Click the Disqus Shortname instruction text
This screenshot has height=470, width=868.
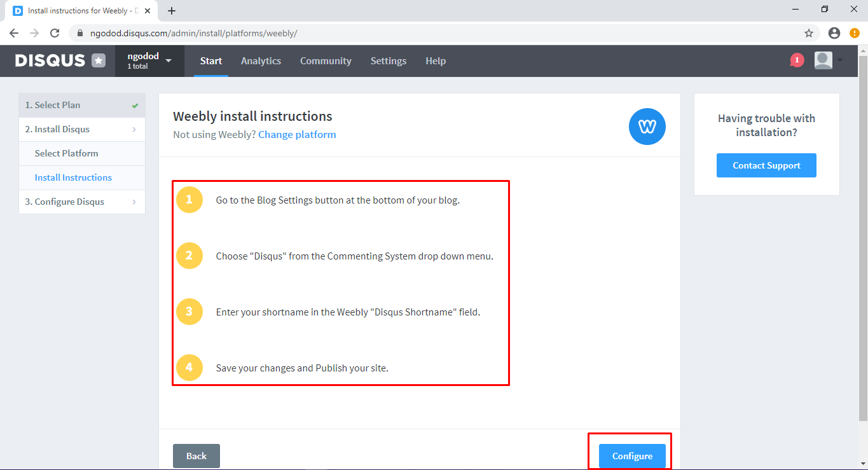click(348, 312)
